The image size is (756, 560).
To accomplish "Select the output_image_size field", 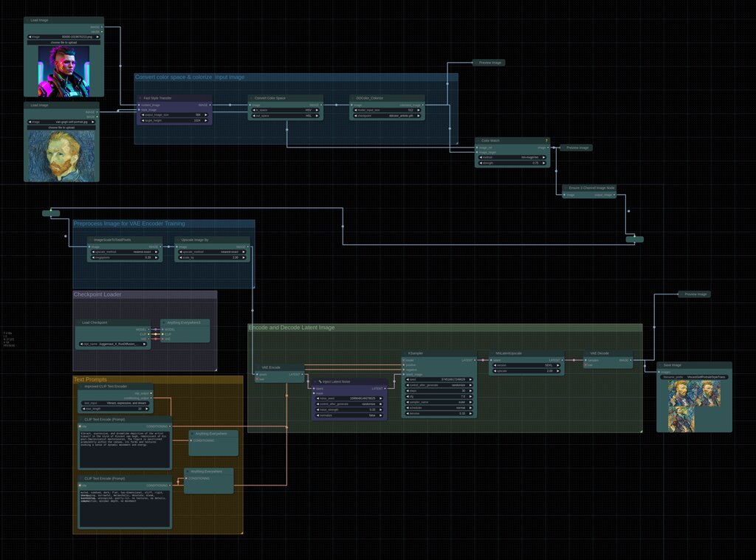I will tap(174, 115).
